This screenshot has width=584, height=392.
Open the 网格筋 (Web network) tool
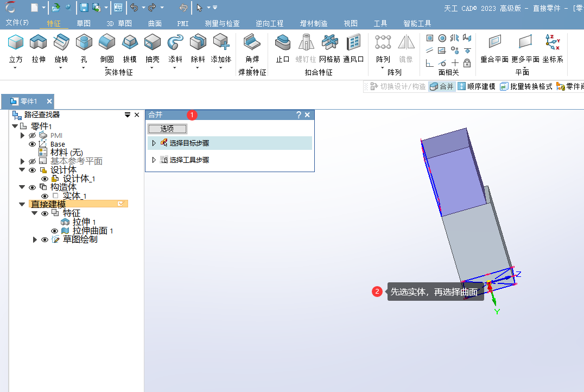tap(329, 42)
